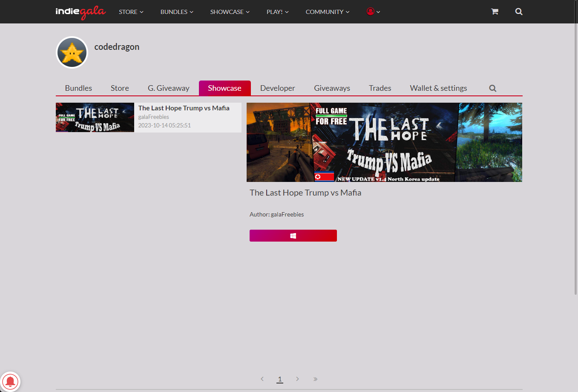The image size is (578, 392).
Task: Expand the PLAY! menu
Action: [278, 12]
